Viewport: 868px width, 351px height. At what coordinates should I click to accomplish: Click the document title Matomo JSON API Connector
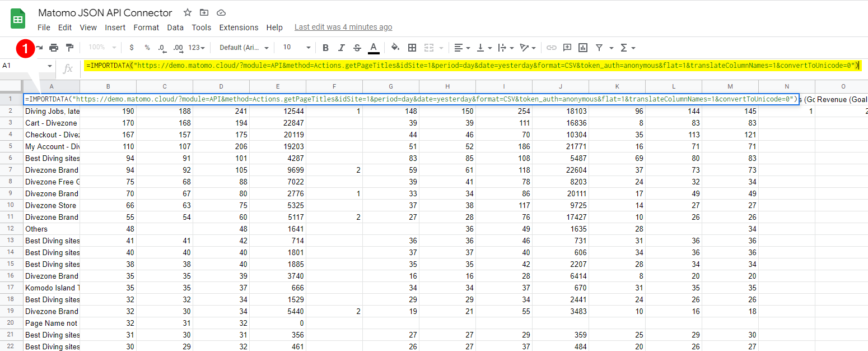point(105,12)
